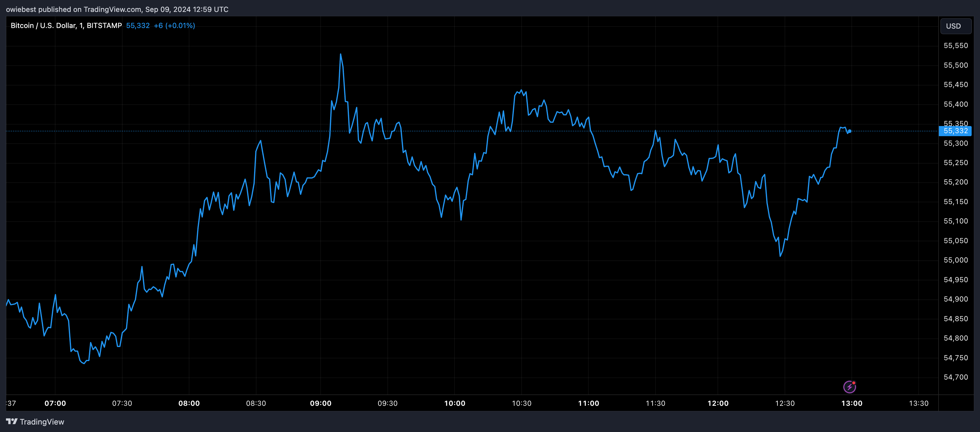The width and height of the screenshot is (980, 432).
Task: Click the 55,300 price axis label
Action: [x=956, y=143]
